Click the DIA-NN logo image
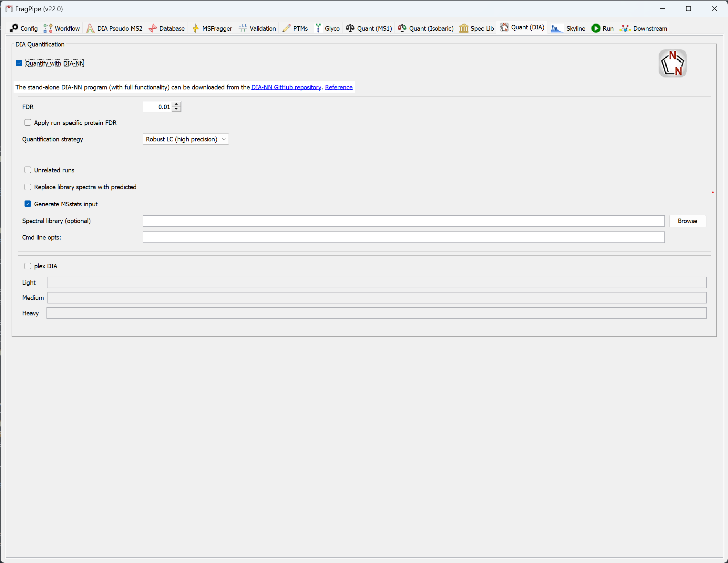 pos(672,63)
